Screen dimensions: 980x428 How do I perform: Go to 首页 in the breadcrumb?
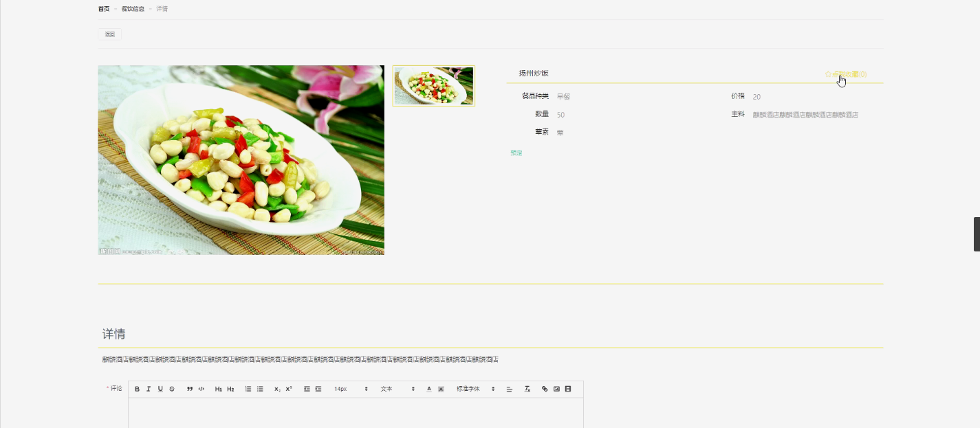pos(104,9)
